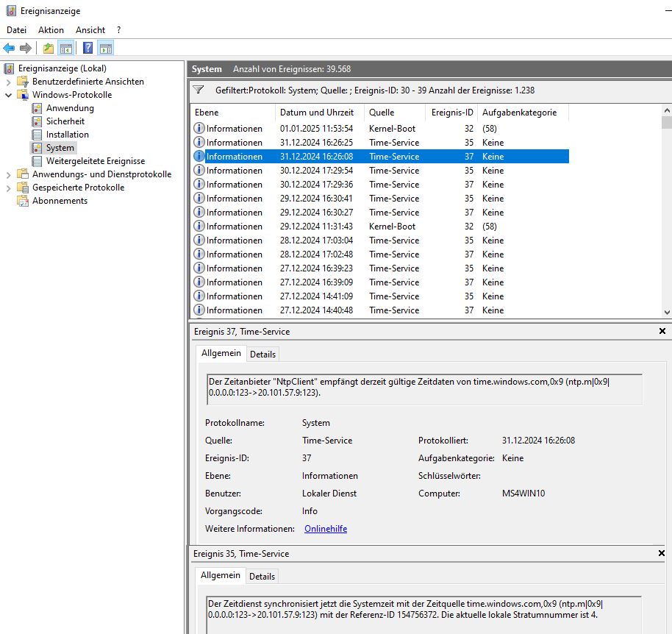Select Sicherheit in the tree
Viewport: 672px width, 634px height.
pyautogui.click(x=65, y=121)
